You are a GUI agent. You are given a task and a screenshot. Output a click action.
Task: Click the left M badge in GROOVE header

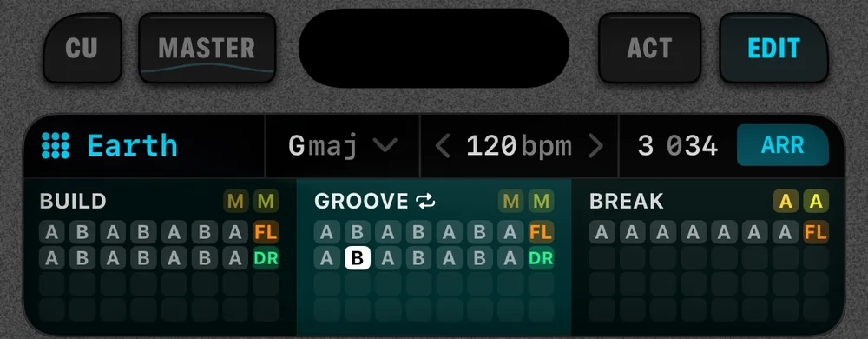coord(510,201)
